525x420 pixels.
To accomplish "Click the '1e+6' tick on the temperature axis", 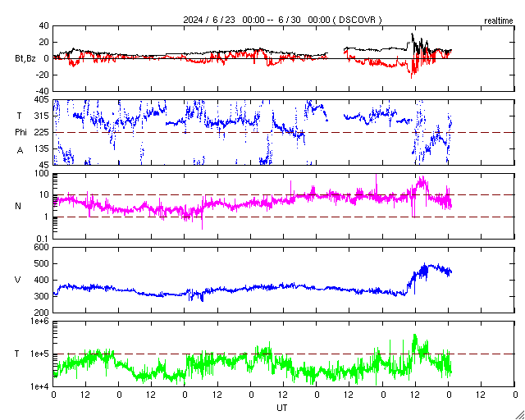I will pos(40,321).
